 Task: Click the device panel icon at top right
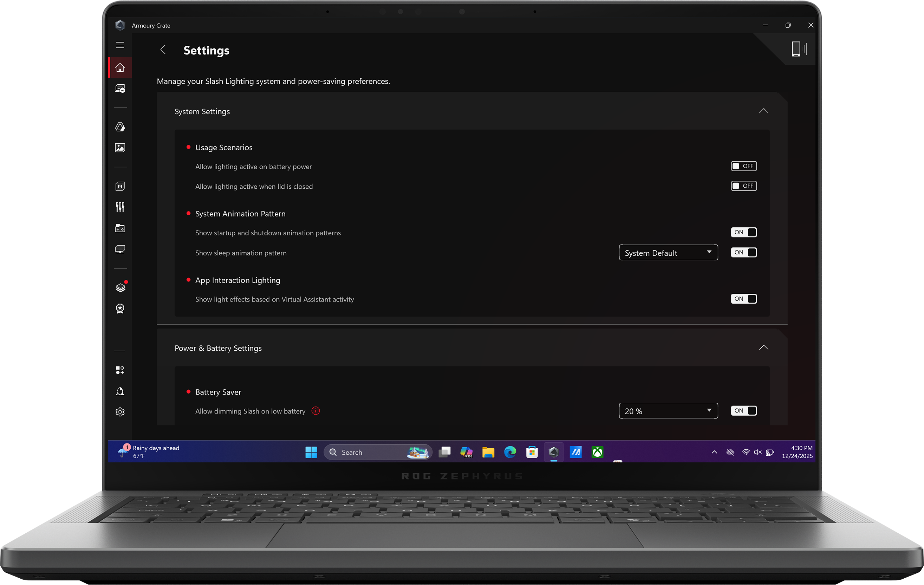(799, 49)
